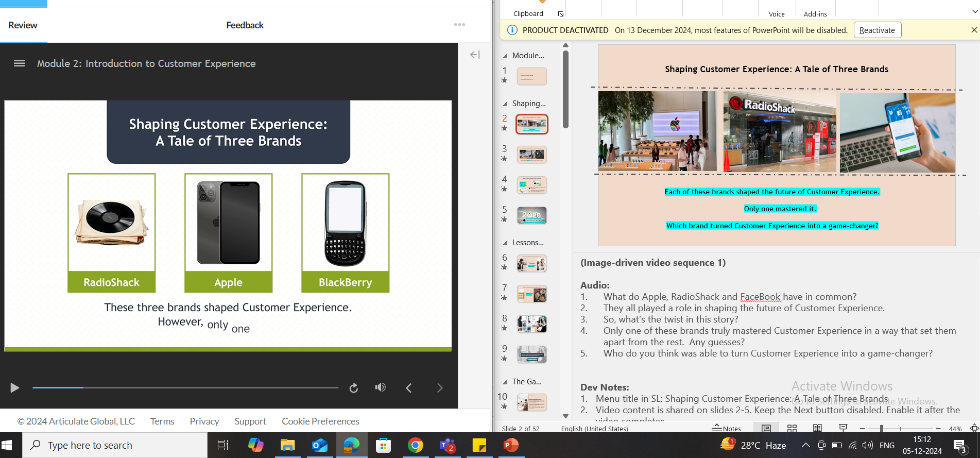Screen dimensions: 980x458
Task: Click English (United States) language indicator
Action: pyautogui.click(x=594, y=429)
